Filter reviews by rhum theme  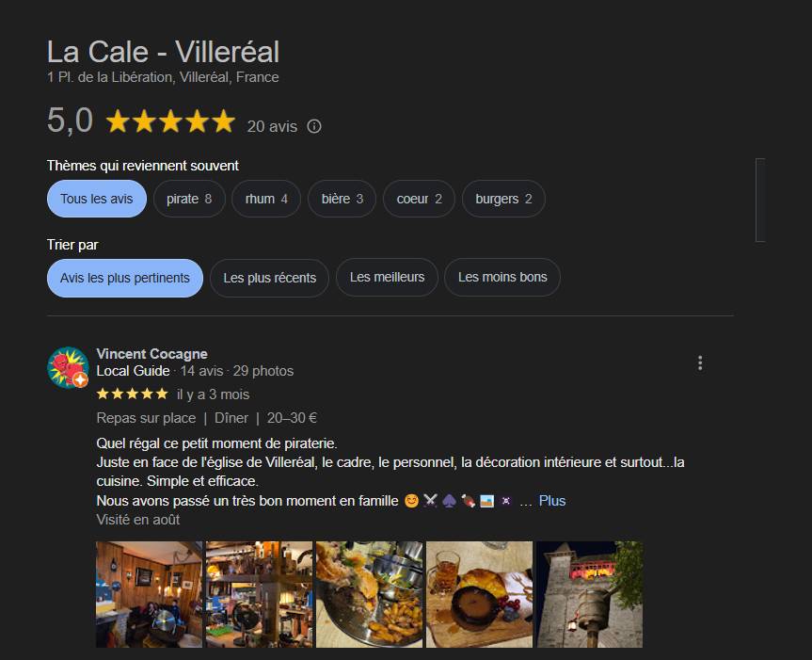tap(266, 199)
